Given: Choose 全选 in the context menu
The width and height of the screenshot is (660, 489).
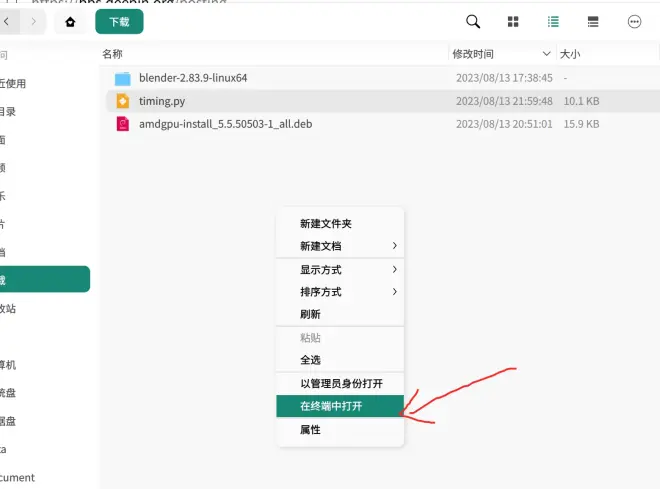Looking at the screenshot, I should [x=340, y=360].
